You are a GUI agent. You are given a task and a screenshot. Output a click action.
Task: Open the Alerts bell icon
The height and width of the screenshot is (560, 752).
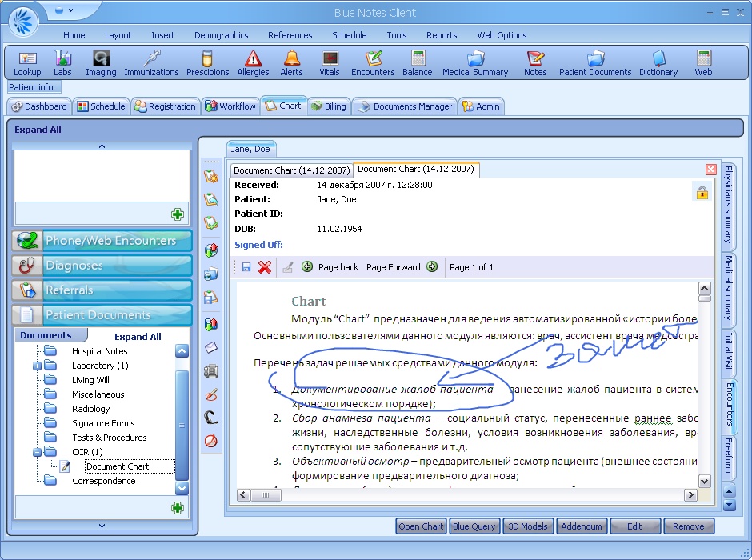coord(291,63)
